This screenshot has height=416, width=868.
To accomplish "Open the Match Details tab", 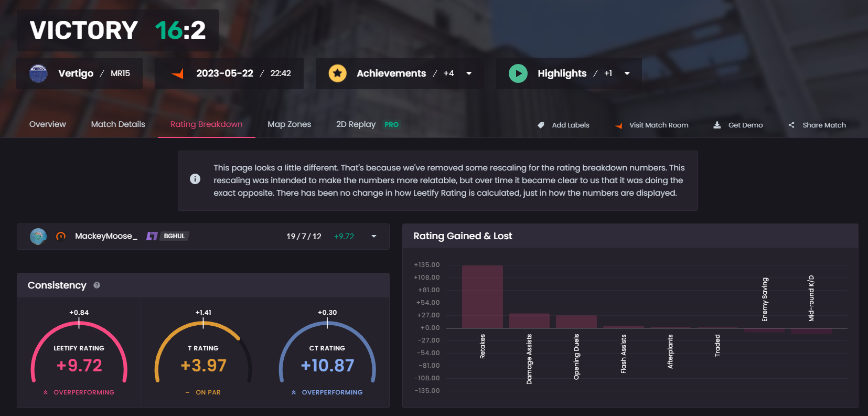I will tap(118, 124).
